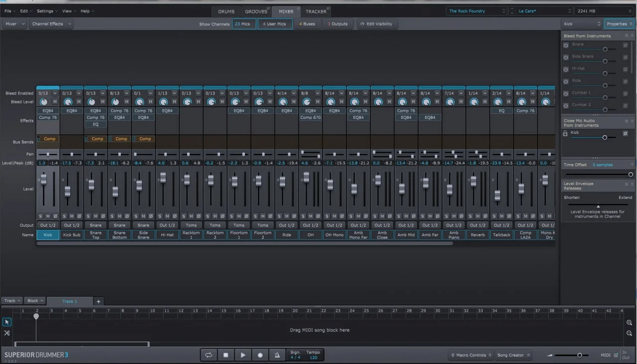
Task: Mute bleed on the Side Snare channel
Action: [x=150, y=101]
